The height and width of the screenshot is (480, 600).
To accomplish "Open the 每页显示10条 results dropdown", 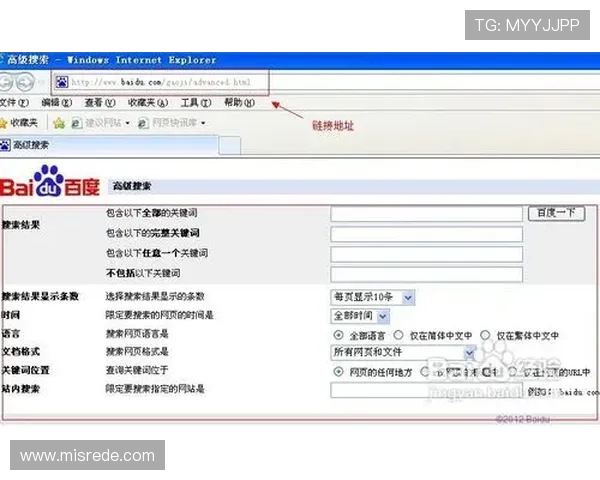I will [x=373, y=297].
